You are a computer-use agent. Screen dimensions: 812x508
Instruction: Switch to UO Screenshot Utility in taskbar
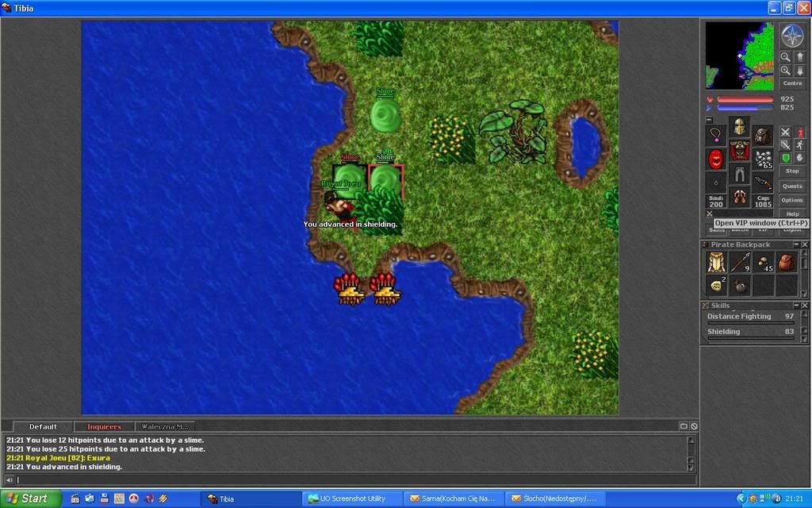tap(352, 498)
